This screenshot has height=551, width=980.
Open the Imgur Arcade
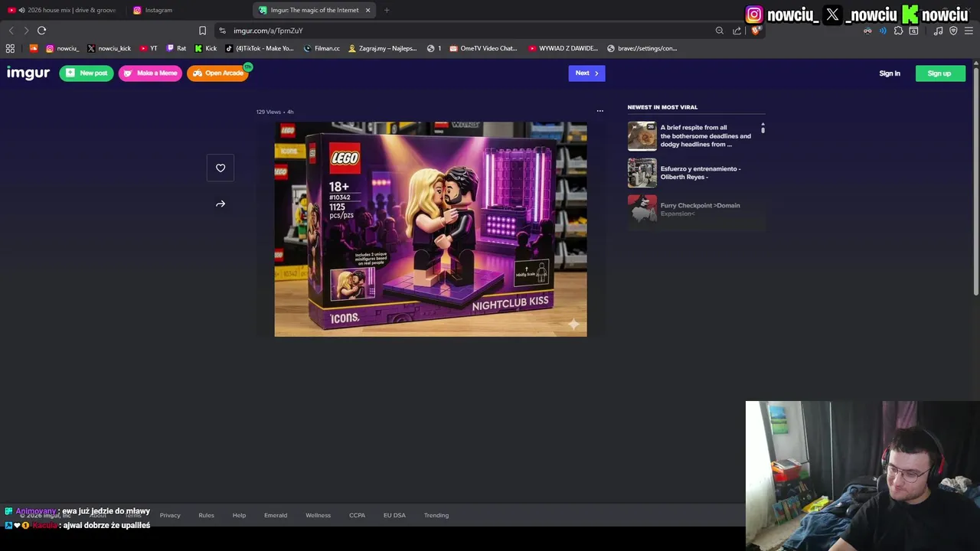(217, 73)
